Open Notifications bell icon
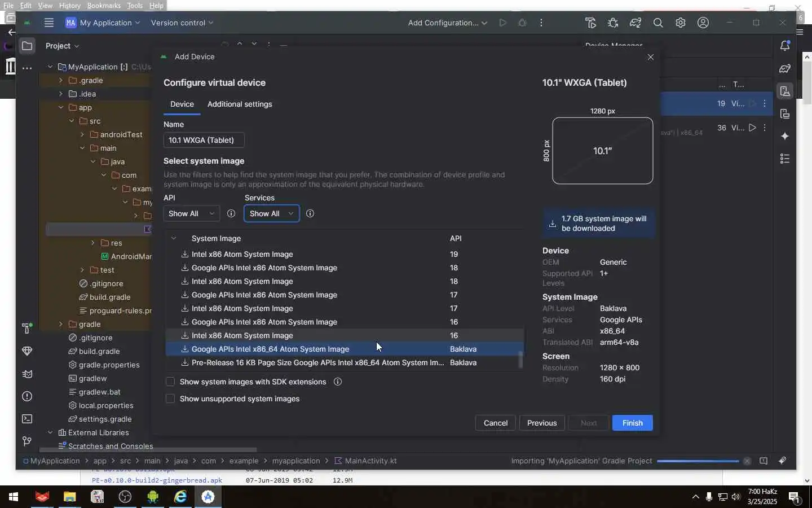Image resolution: width=812 pixels, height=508 pixels. click(785, 46)
